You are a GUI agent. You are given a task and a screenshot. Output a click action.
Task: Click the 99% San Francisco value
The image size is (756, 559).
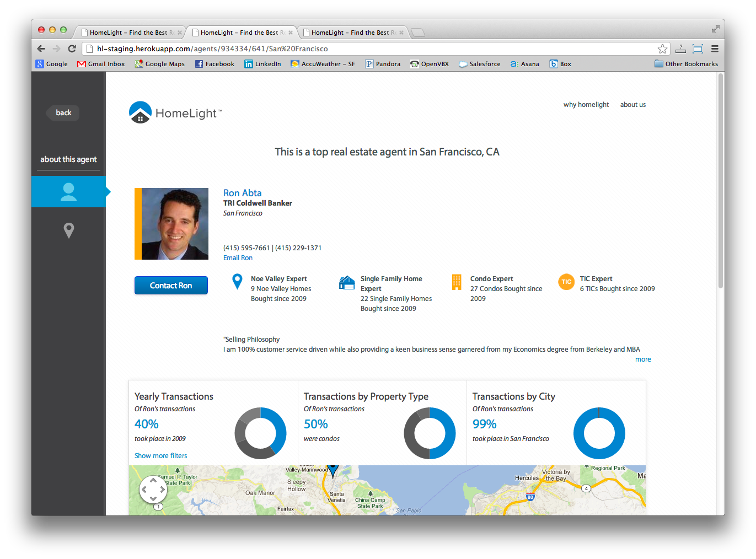[485, 424]
